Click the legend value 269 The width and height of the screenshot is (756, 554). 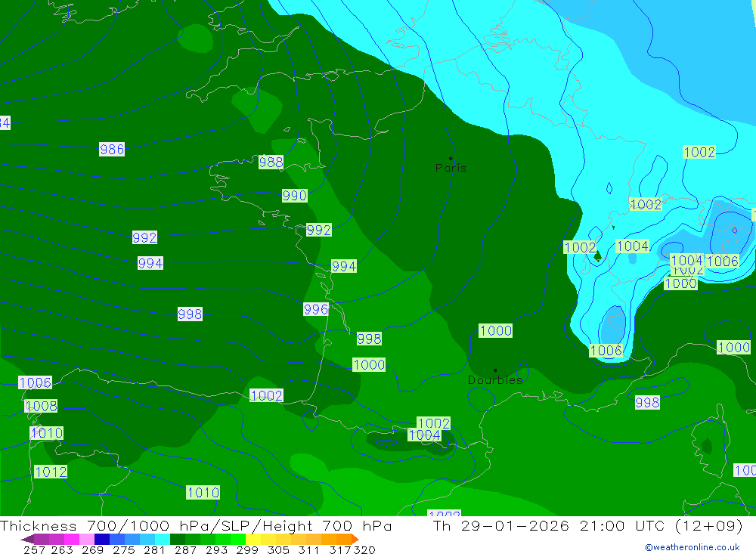(92, 549)
